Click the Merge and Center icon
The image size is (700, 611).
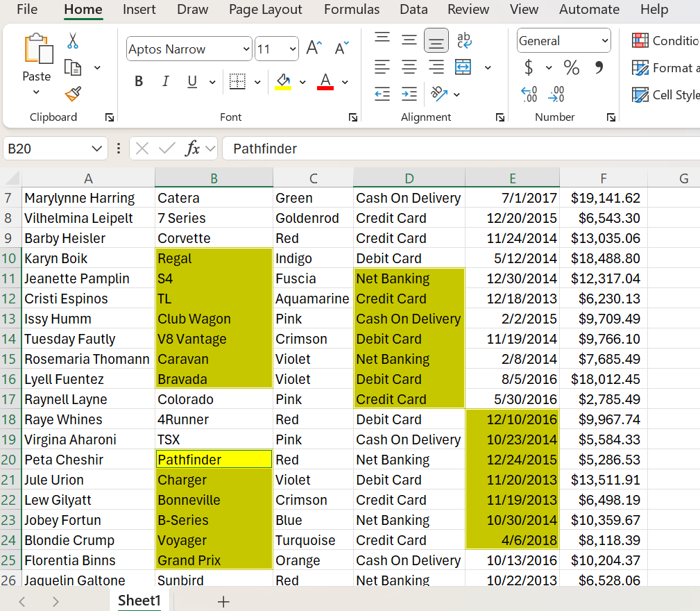tap(463, 67)
